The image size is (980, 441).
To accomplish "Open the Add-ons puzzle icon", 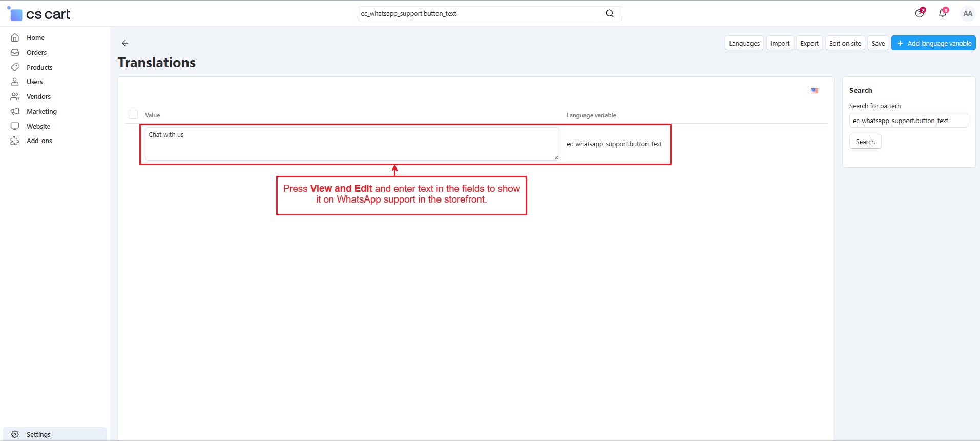I will (15, 141).
